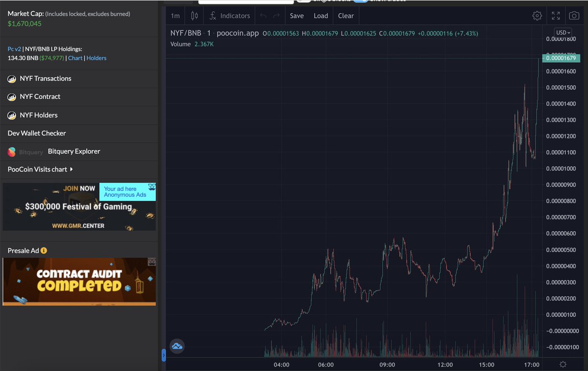The image size is (588, 371).
Task: Open the Indicators dialog
Action: pyautogui.click(x=229, y=16)
